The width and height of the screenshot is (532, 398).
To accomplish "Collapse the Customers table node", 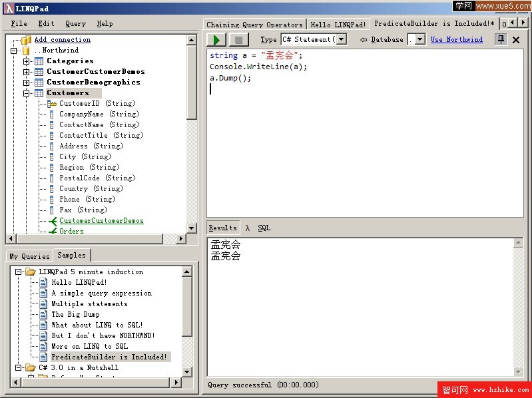I will (26, 93).
